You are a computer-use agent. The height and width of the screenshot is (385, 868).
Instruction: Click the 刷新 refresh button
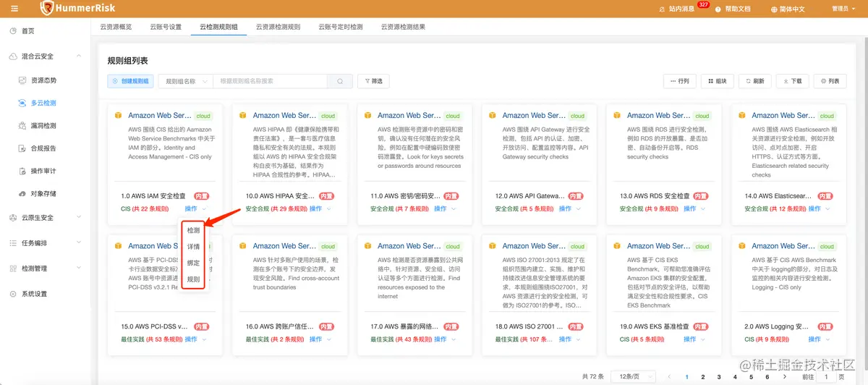(x=754, y=81)
